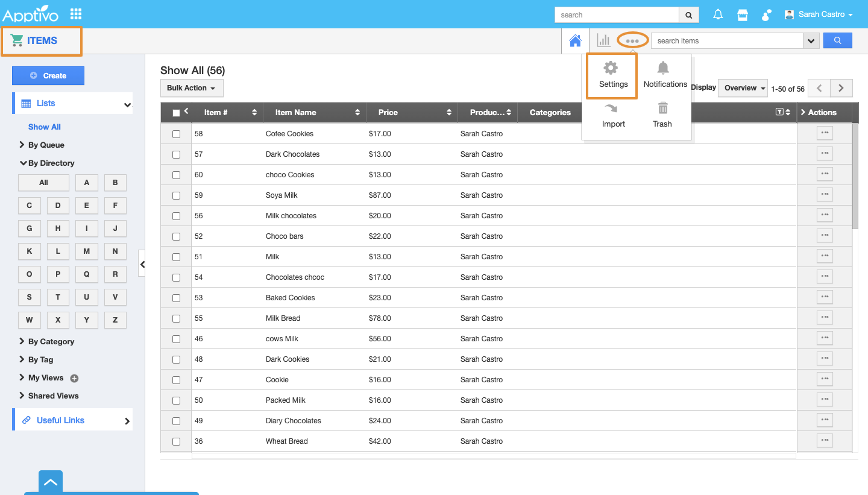Screen dimensions: 868x495
Task: Toggle the select-all checkbox in table header
Action: [x=176, y=113]
